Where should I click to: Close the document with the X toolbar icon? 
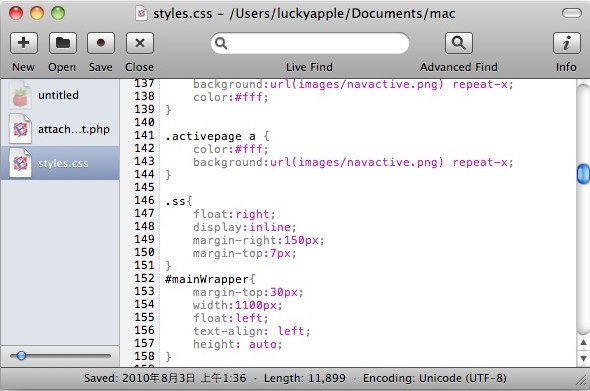pyautogui.click(x=140, y=43)
